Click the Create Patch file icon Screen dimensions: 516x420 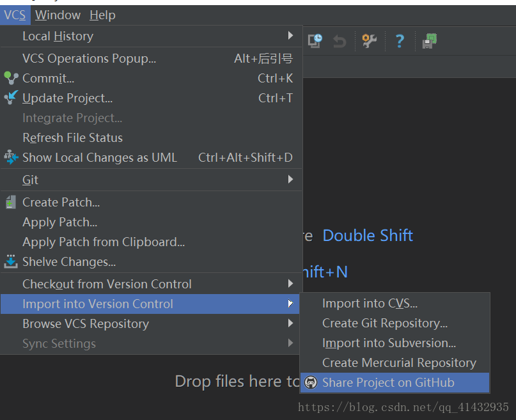click(11, 202)
